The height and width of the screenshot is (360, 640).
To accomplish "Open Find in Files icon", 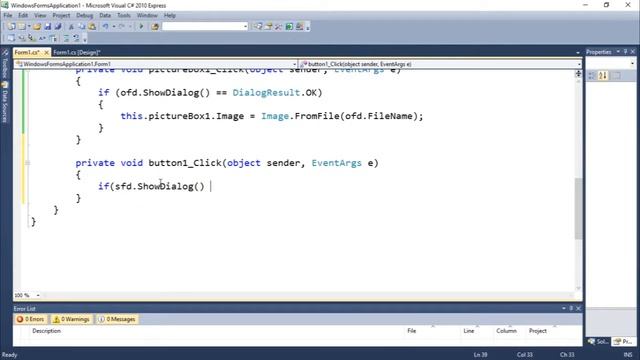I will point(155,27).
